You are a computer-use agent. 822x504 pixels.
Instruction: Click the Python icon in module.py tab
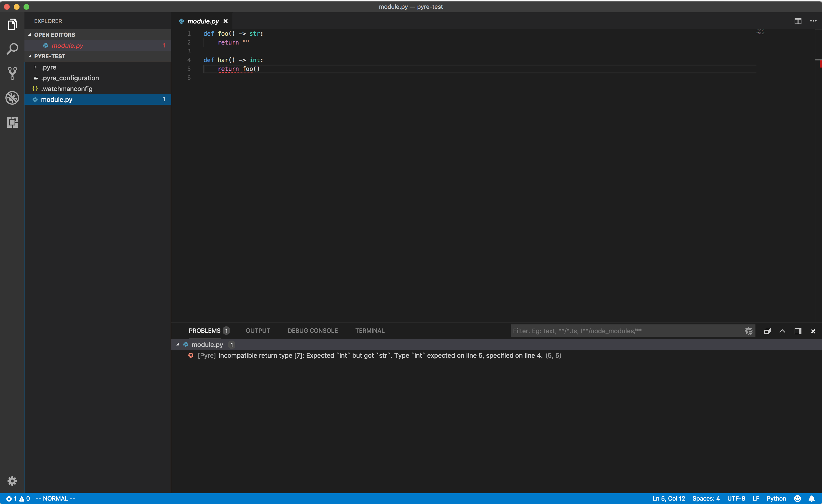point(182,21)
